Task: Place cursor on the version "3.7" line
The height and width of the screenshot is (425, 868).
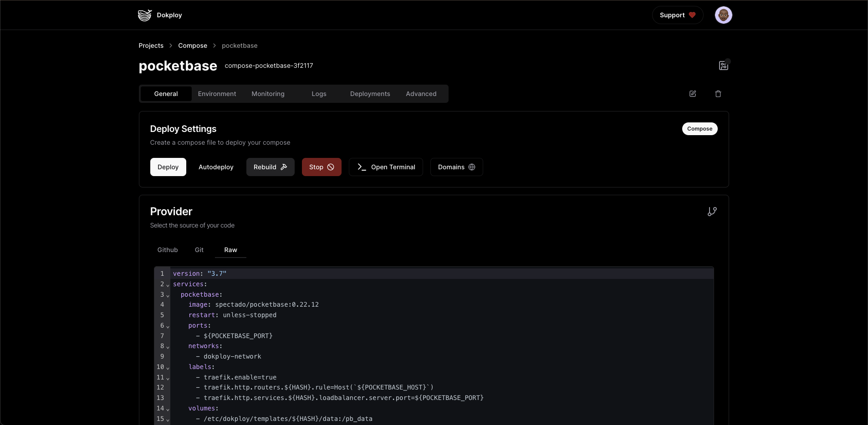Action: click(442, 273)
